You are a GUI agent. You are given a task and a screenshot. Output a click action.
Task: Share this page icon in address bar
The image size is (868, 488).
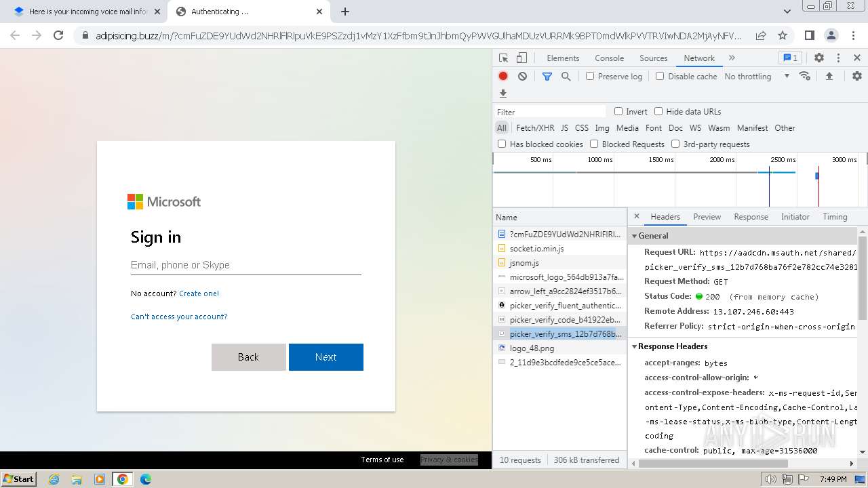tap(761, 35)
